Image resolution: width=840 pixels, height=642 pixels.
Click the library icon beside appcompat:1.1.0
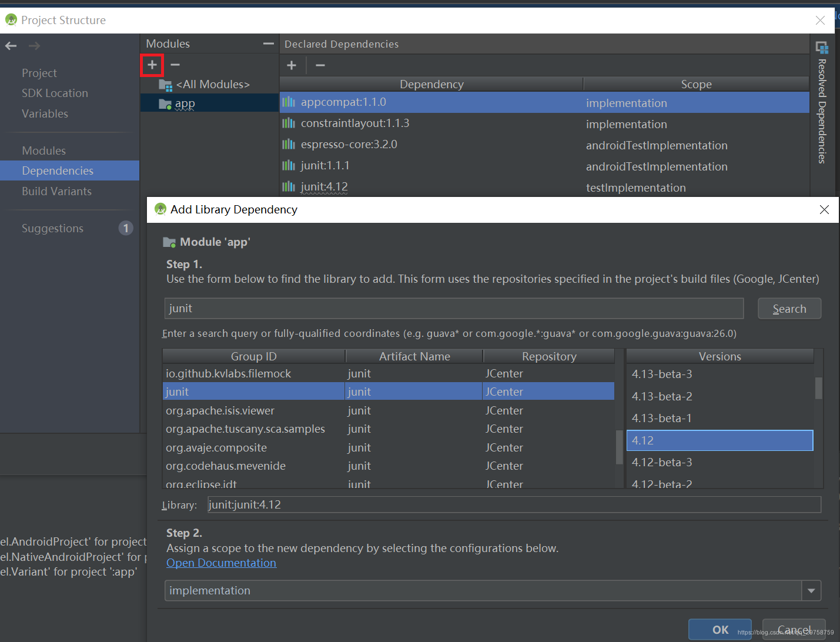[289, 102]
